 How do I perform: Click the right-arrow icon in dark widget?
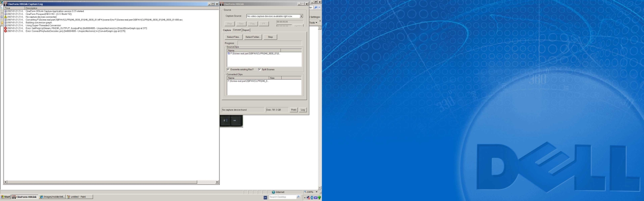pos(235,120)
